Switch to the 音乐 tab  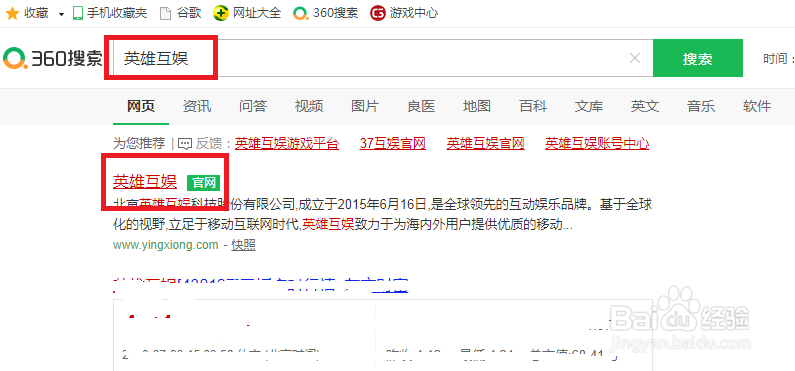(x=701, y=106)
